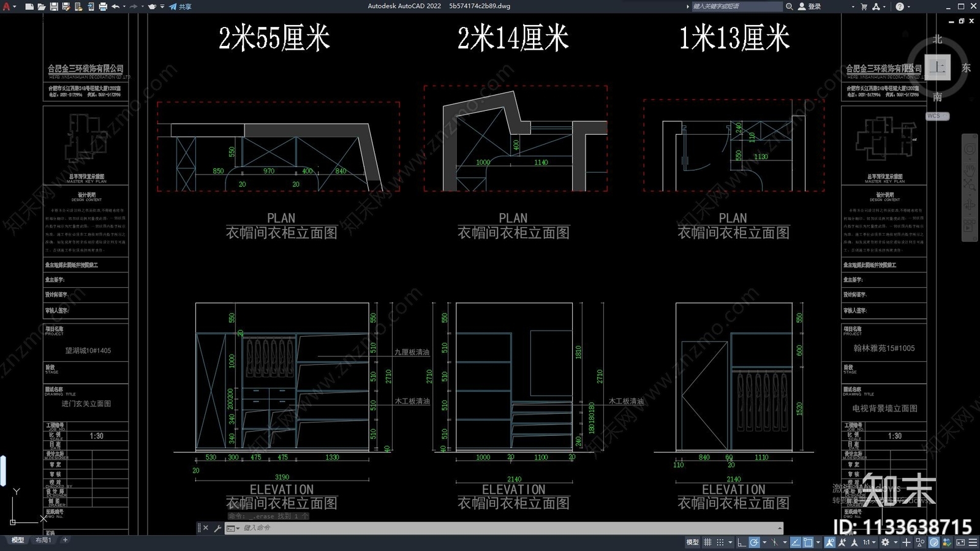Viewport: 980px width, 551px height.
Task: Click the Plot printer icon
Action: pyautogui.click(x=103, y=6)
